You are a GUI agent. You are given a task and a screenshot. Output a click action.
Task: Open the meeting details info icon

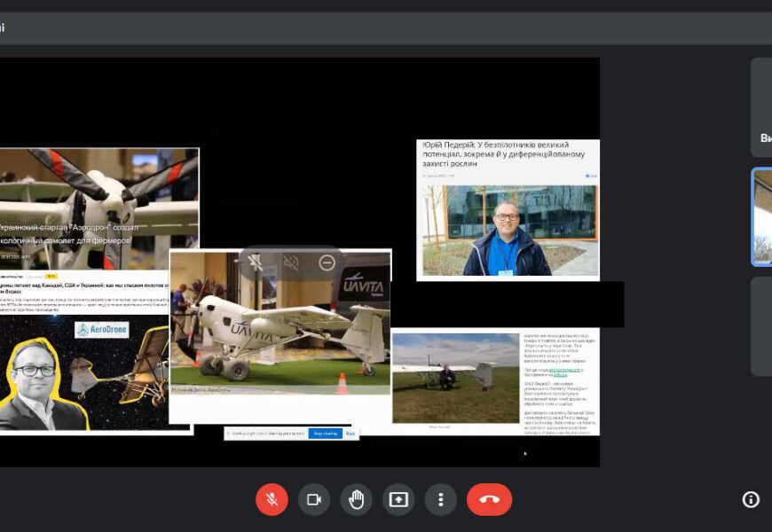point(751,499)
